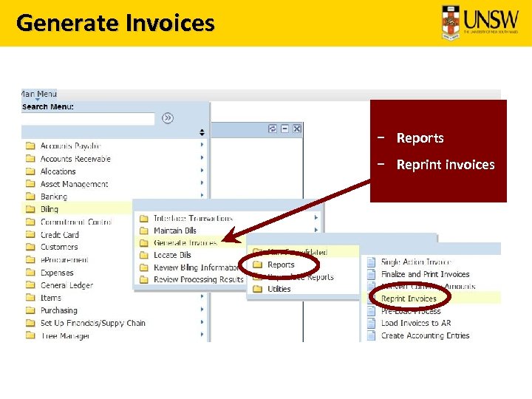Click the Banking folder icon
532x399 pixels.
(30, 197)
